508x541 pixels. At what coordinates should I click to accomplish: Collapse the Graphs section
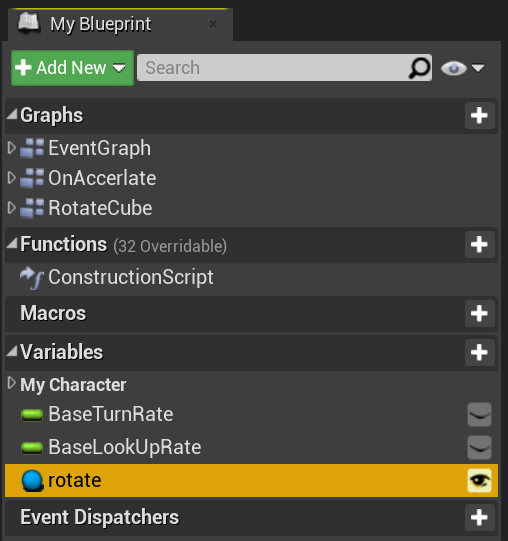[12, 114]
